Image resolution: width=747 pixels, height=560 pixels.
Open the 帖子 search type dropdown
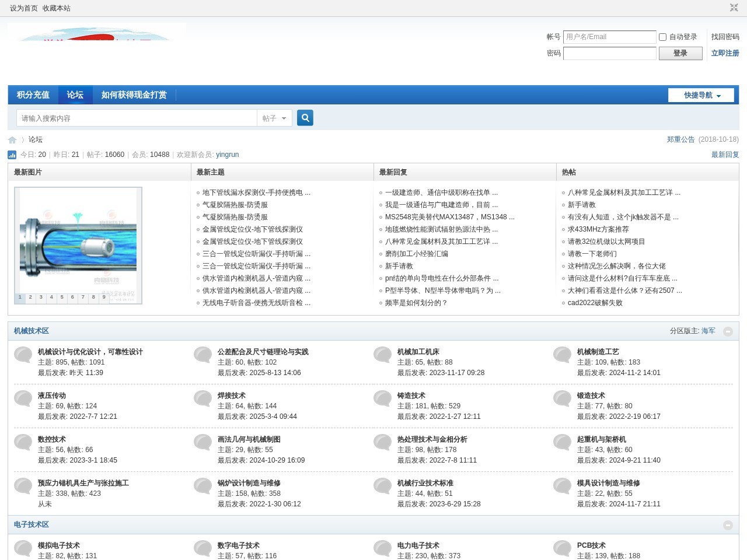(x=274, y=118)
